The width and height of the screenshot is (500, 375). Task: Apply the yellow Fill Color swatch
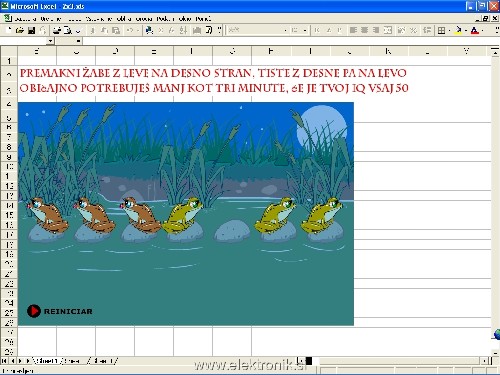point(459,30)
